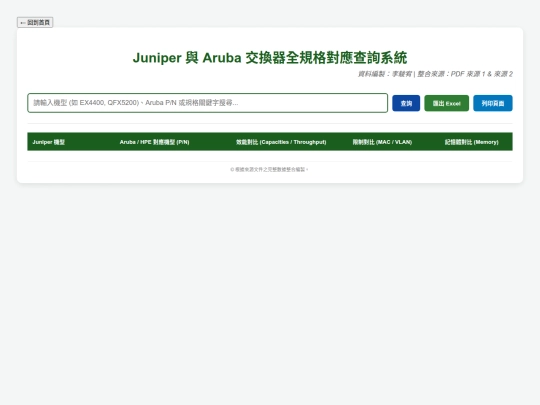Click the 回到首頁 back button
This screenshot has height=405, width=540.
click(35, 22)
